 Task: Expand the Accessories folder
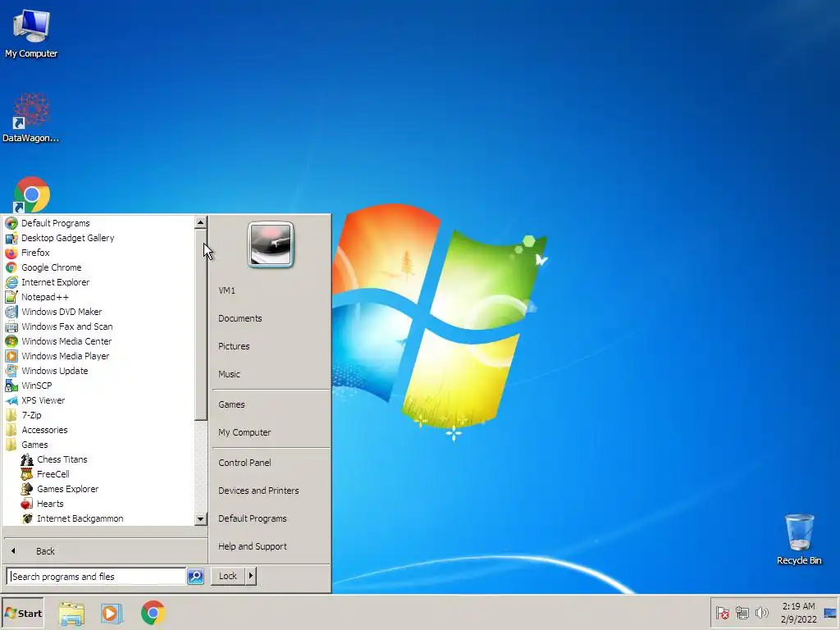click(x=44, y=430)
